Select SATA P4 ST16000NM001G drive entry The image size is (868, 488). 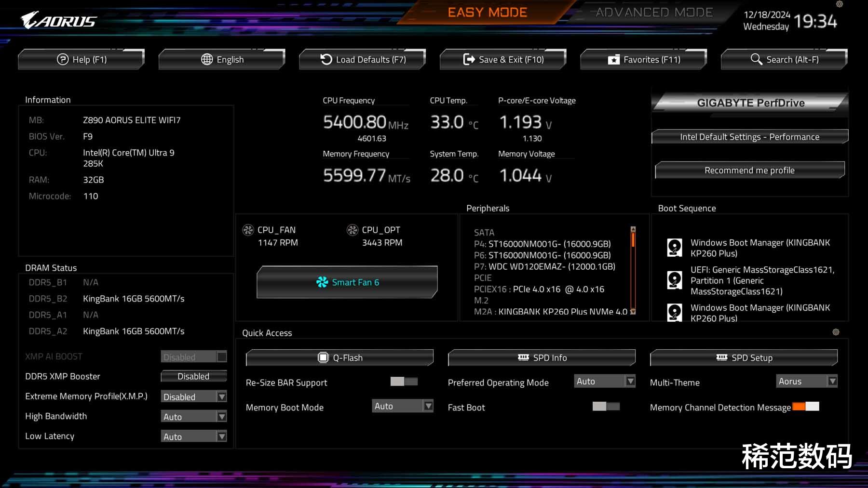pos(542,244)
